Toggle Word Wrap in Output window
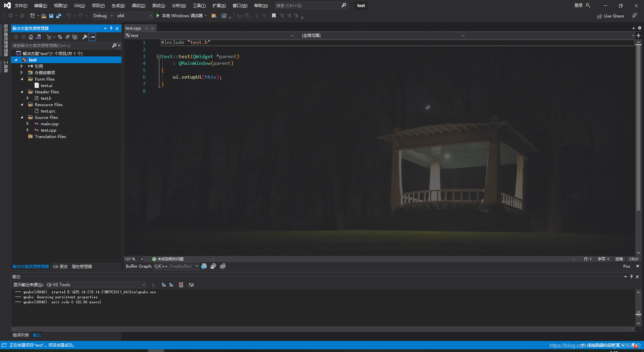 click(191, 285)
